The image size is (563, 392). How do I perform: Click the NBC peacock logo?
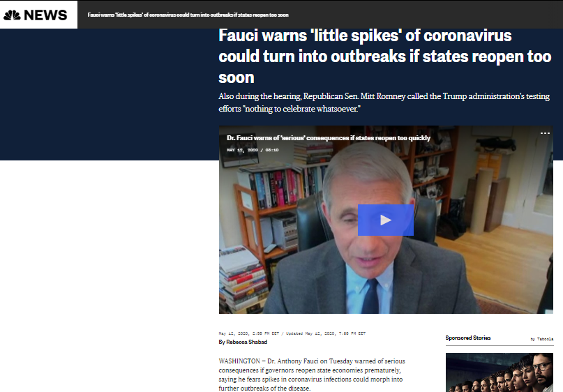(x=12, y=15)
